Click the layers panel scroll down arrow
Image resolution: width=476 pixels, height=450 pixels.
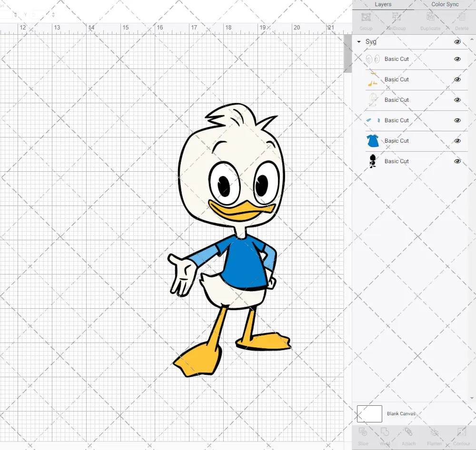[471, 398]
